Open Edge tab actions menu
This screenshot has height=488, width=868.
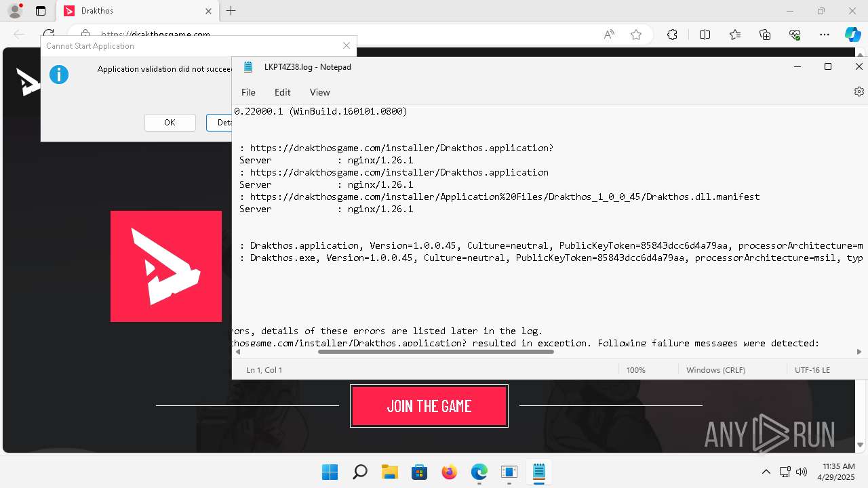[x=41, y=11]
